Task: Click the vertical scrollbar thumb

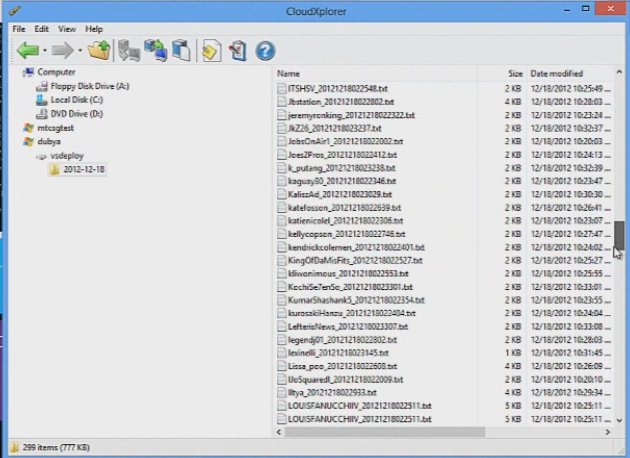Action: coord(619,235)
